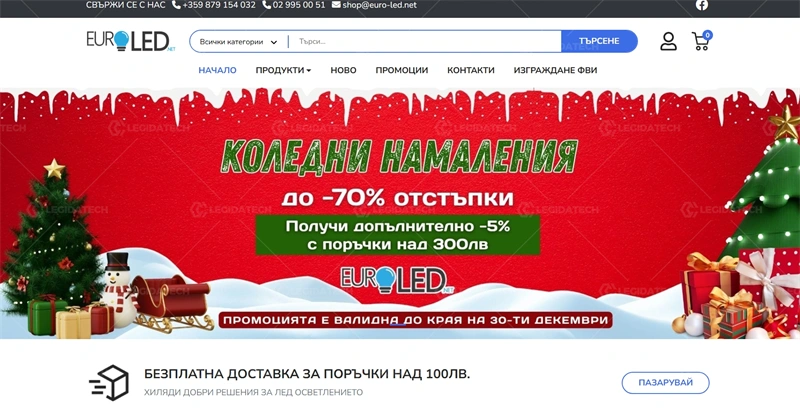Image resolution: width=800 pixels, height=408 pixels.
Task: Select the НАЧАЛО menu item
Action: pos(217,70)
